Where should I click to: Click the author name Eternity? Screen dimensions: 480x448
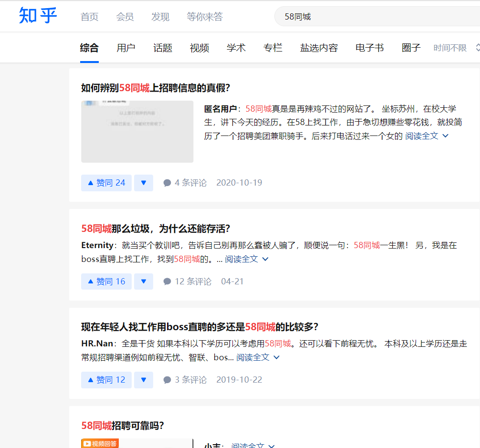point(97,245)
